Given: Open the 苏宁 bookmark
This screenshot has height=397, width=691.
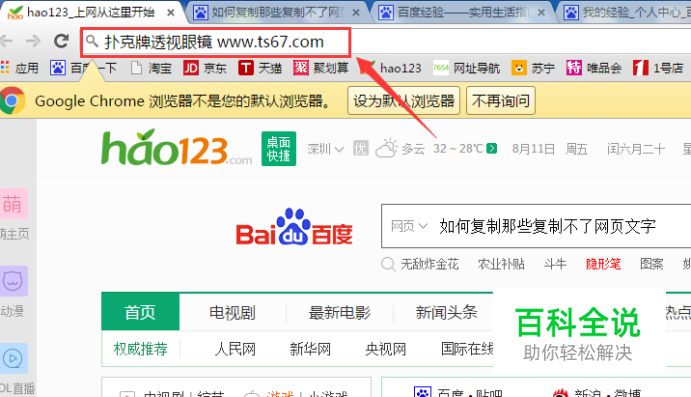Looking at the screenshot, I should coord(533,68).
